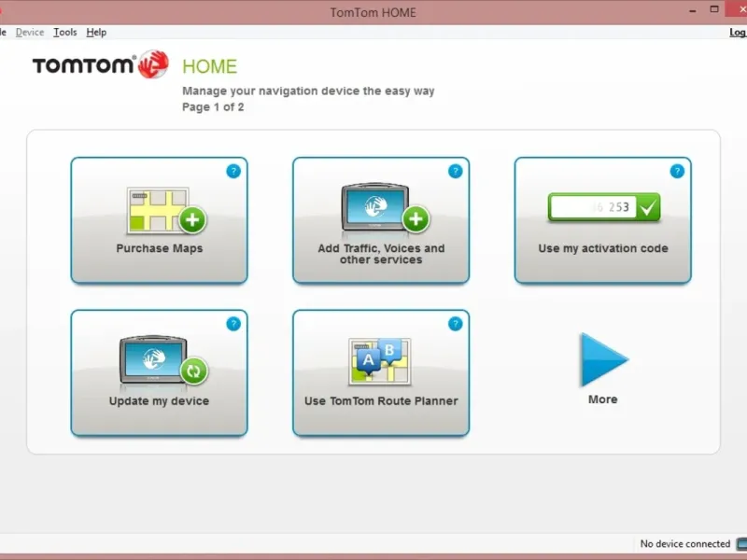Open help for activation code tile
Screen dimensions: 747x560
click(x=677, y=171)
